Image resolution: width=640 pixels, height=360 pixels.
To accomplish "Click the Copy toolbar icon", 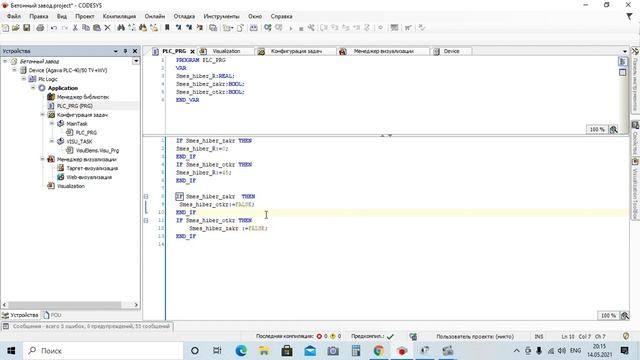I will 86,28.
